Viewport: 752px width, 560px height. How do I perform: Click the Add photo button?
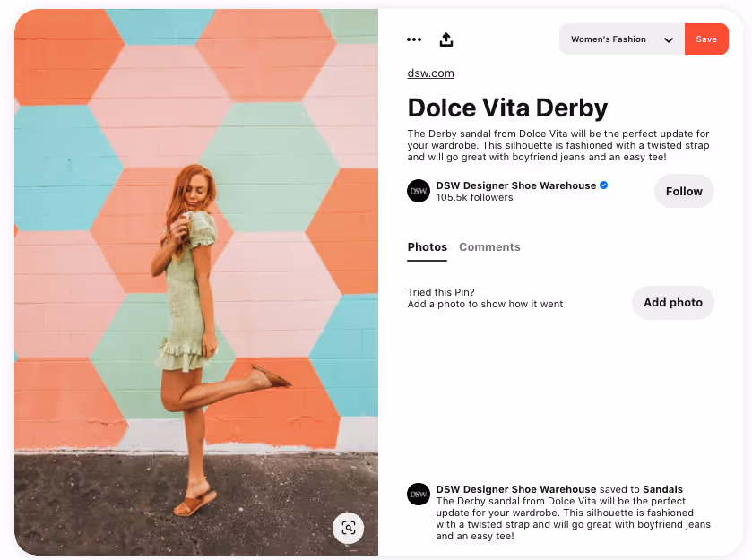(x=673, y=303)
